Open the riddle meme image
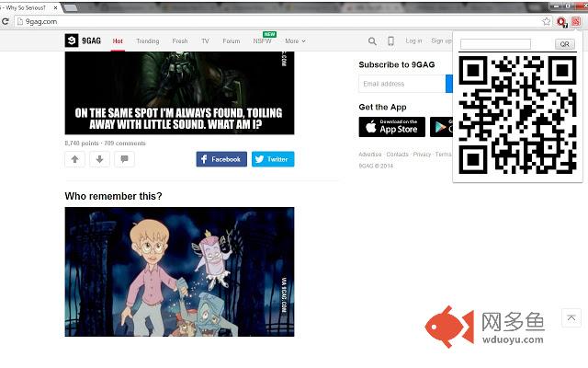 click(180, 93)
